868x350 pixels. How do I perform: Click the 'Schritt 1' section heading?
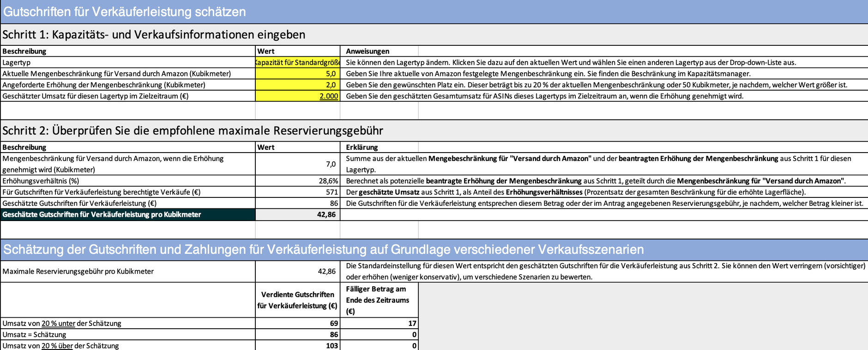tap(154, 35)
